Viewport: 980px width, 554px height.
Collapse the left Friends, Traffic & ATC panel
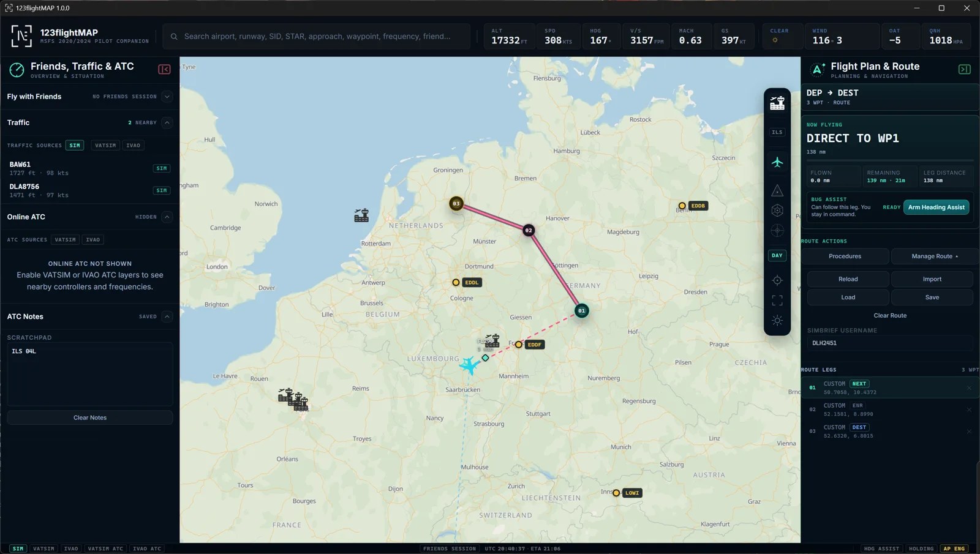click(164, 70)
